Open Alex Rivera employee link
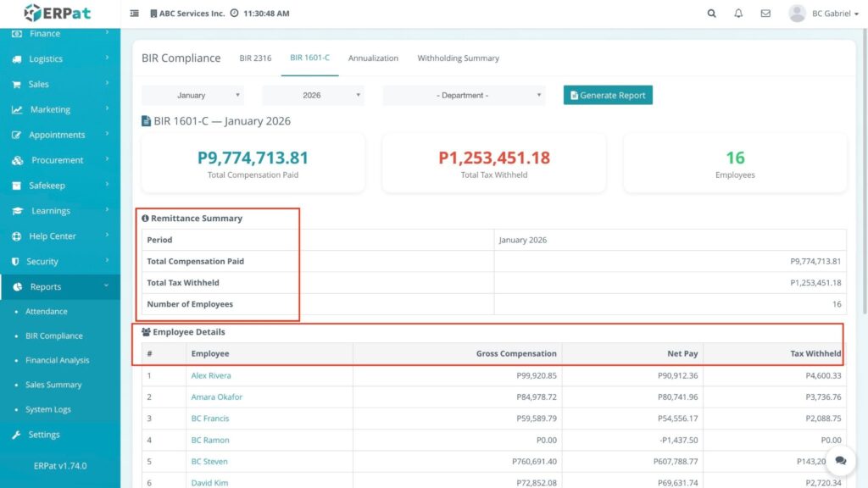 coord(211,375)
